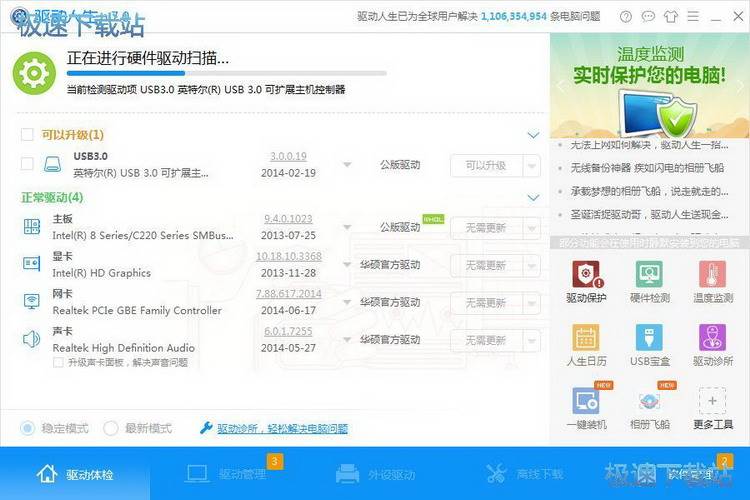750x500 pixels.
Task: Click the help question mark icon
Action: coord(626,17)
